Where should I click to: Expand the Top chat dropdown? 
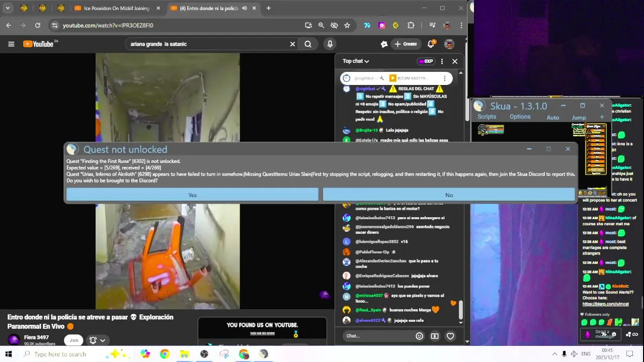point(356,61)
